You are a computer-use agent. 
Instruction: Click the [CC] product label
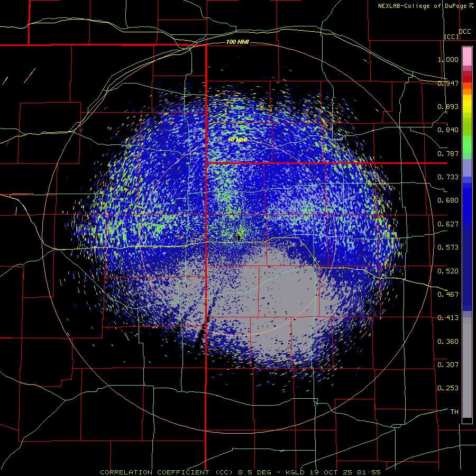pyautogui.click(x=452, y=36)
